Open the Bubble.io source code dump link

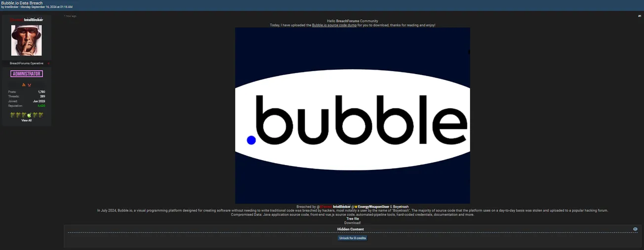[334, 25]
